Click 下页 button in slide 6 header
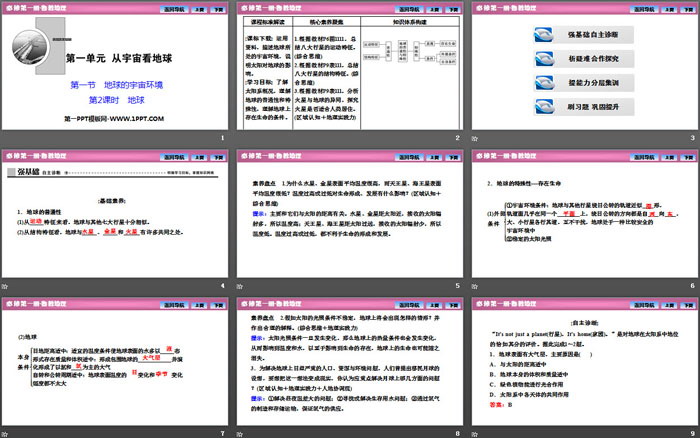The image size is (700, 438). tap(689, 157)
